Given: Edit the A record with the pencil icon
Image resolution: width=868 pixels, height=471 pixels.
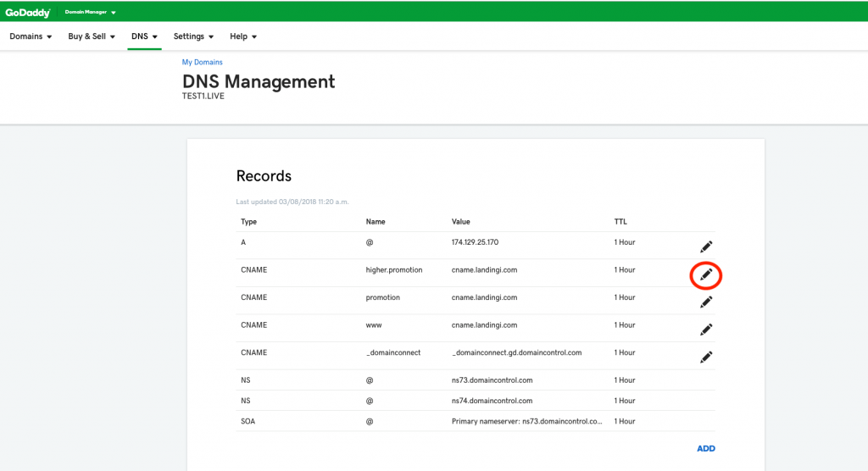Looking at the screenshot, I should [706, 247].
